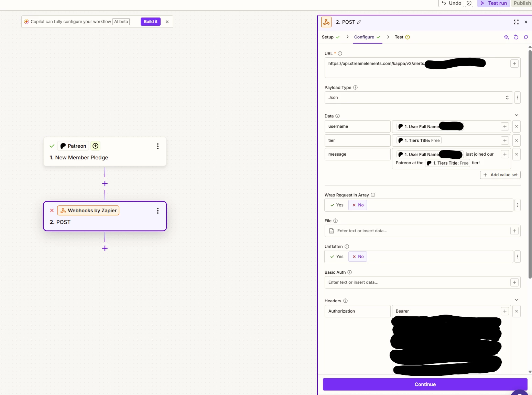532x395 pixels.
Task: Open version history icon next to Undo
Action: tap(469, 3)
